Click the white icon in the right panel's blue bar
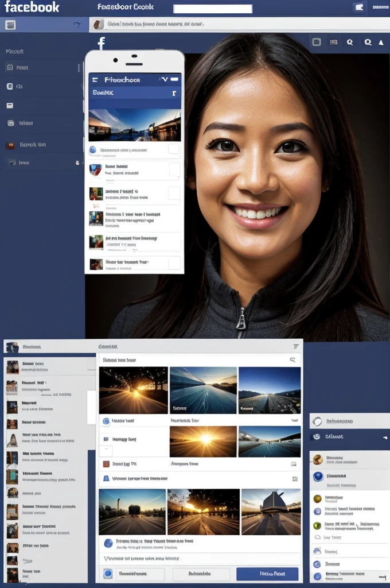The image size is (390, 588). (317, 436)
